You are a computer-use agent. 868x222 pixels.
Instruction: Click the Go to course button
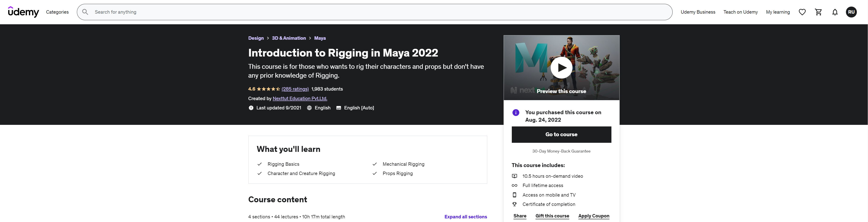[561, 135]
